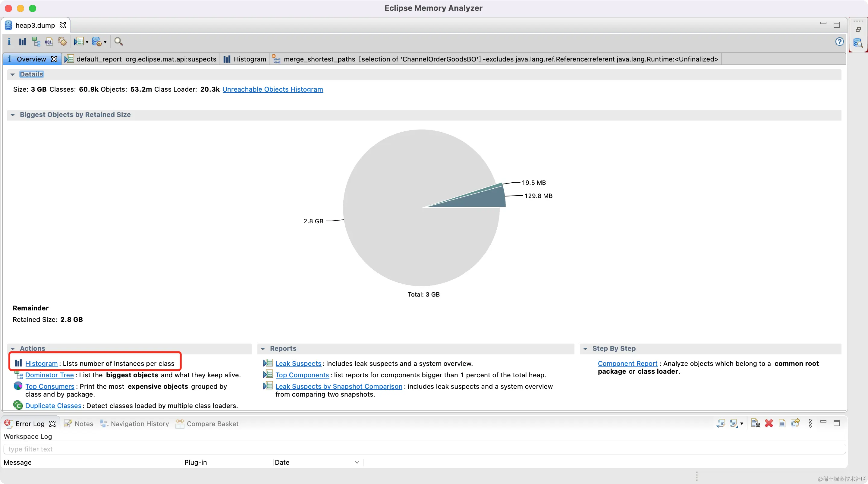Click the magnifier Find Object icon

coord(118,42)
